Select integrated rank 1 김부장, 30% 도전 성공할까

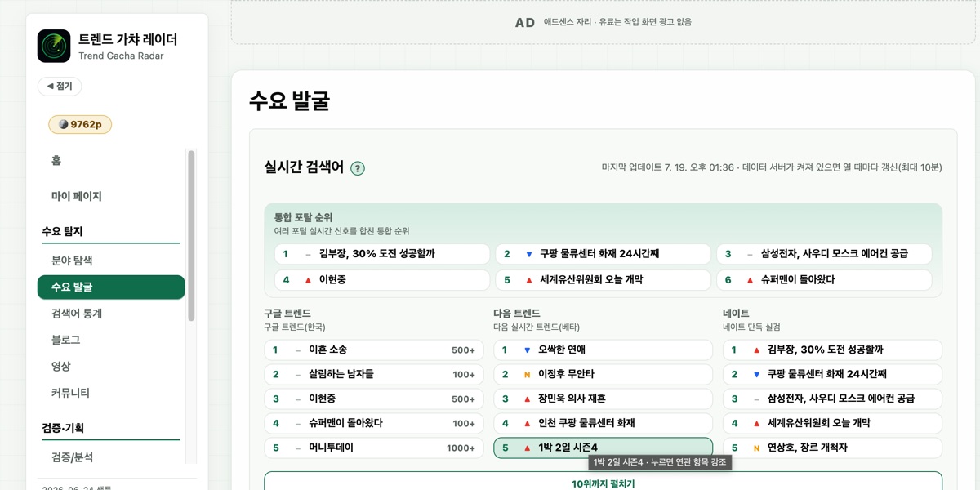(x=382, y=254)
